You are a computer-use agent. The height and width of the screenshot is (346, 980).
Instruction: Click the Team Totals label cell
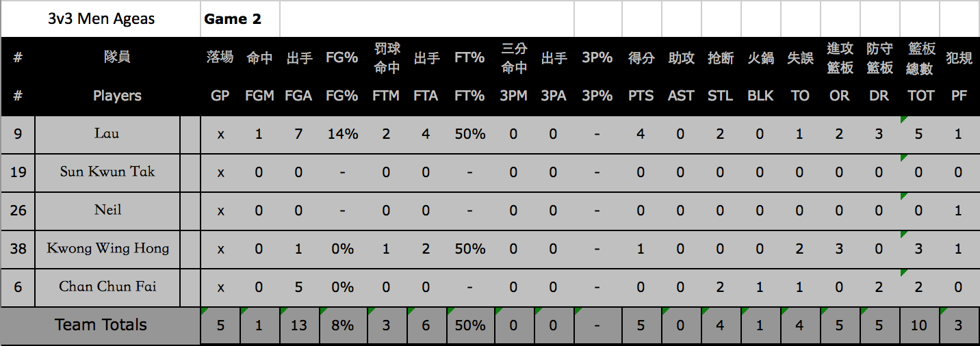[101, 325]
